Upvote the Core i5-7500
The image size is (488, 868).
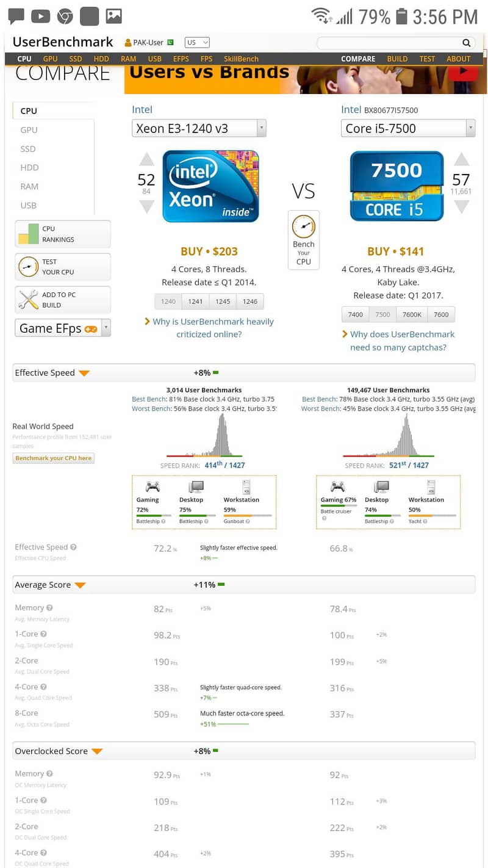tap(462, 159)
